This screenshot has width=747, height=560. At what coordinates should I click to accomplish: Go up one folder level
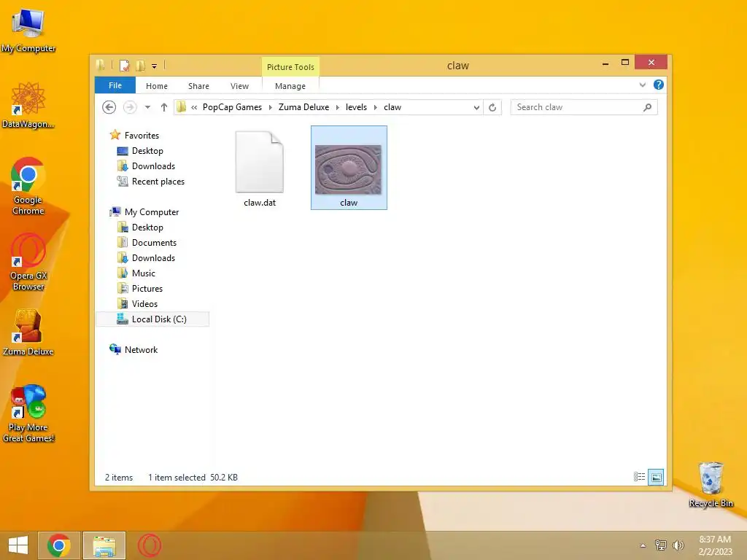pyautogui.click(x=164, y=107)
